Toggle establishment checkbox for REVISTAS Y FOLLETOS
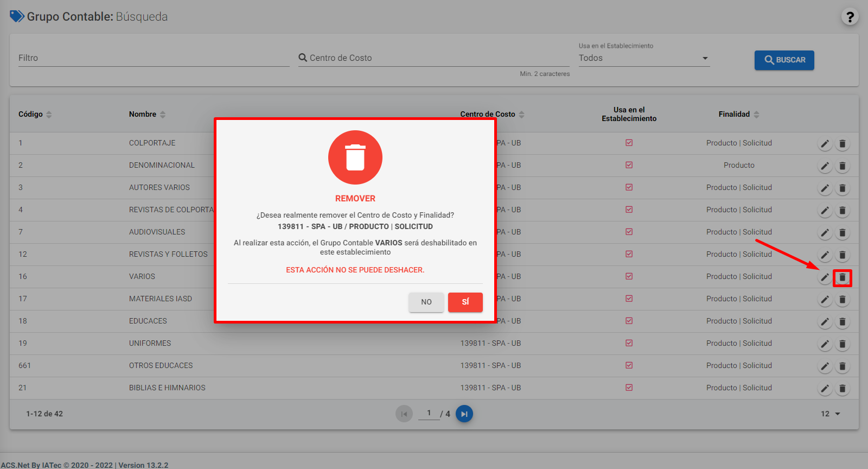 (x=629, y=254)
